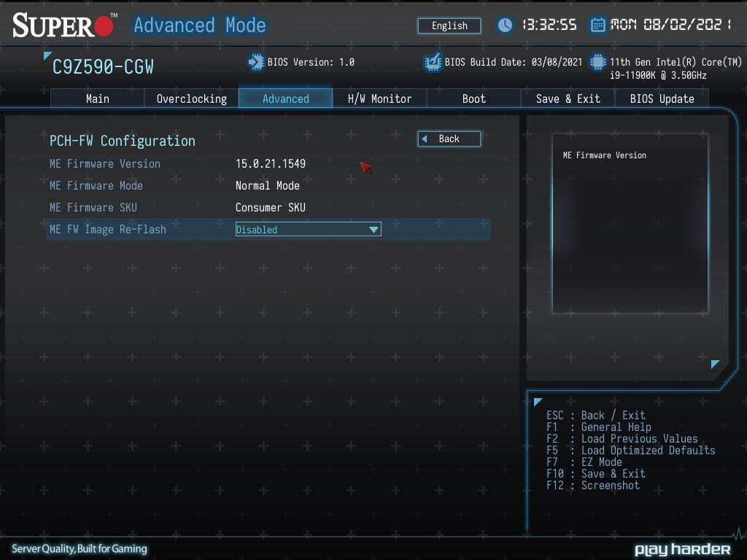Open the Save & Exit tab

[568, 99]
